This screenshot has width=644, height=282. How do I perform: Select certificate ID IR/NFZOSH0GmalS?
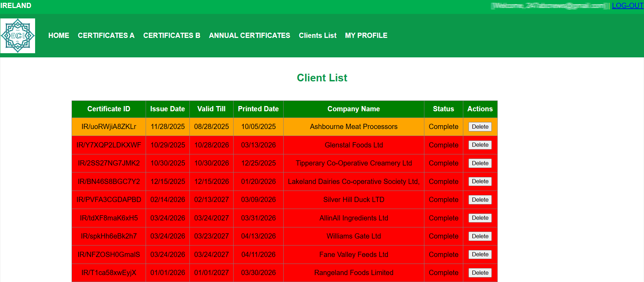109,255
